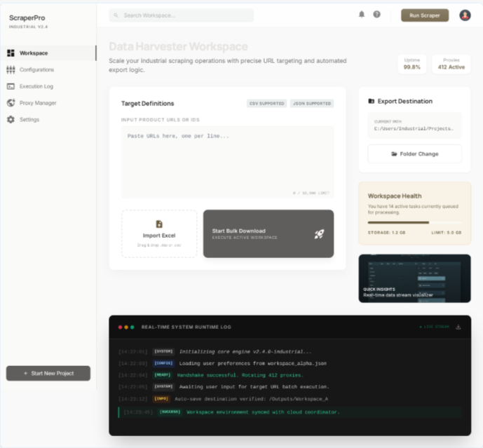The width and height of the screenshot is (483, 448).
Task: Click the Target Definitions heading
Action: click(x=147, y=104)
